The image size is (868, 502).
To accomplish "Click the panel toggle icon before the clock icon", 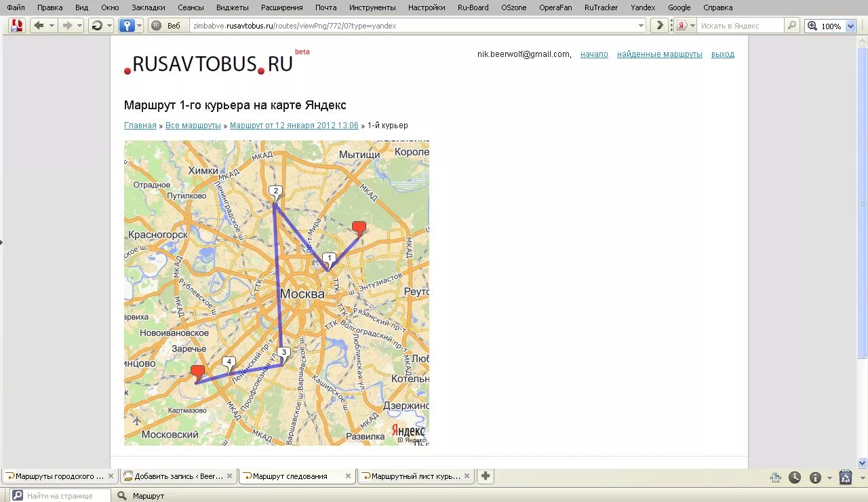I will click(776, 478).
